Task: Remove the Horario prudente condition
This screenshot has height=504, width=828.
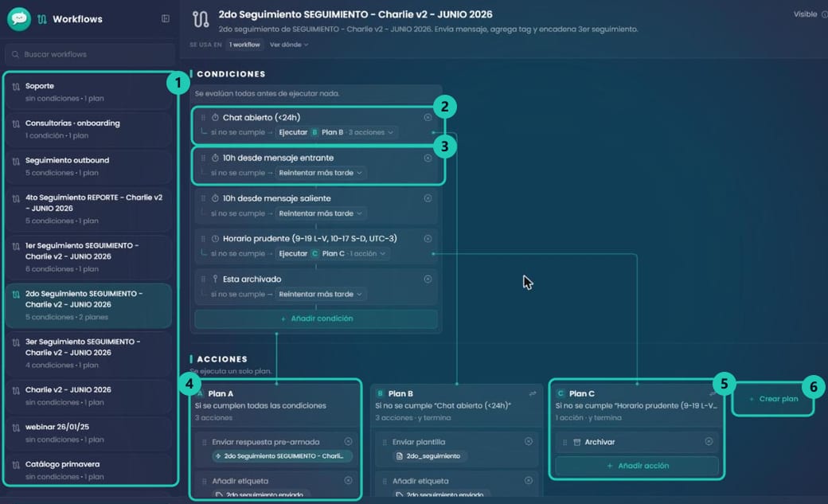Action: click(x=428, y=239)
